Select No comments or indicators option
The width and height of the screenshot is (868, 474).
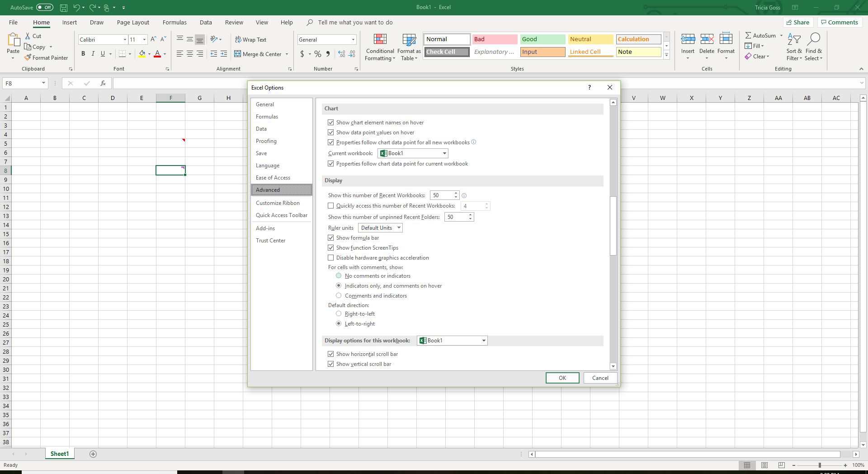(x=339, y=276)
